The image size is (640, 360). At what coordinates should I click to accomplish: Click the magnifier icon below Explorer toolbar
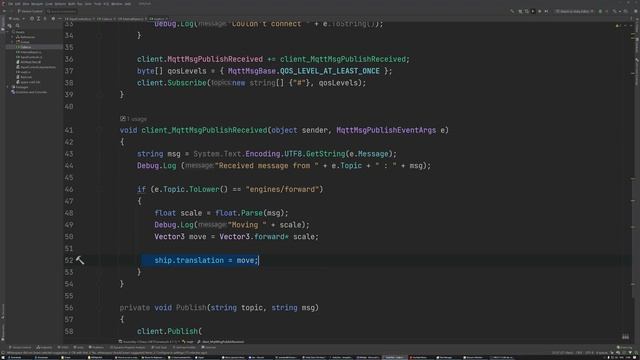pos(17,25)
